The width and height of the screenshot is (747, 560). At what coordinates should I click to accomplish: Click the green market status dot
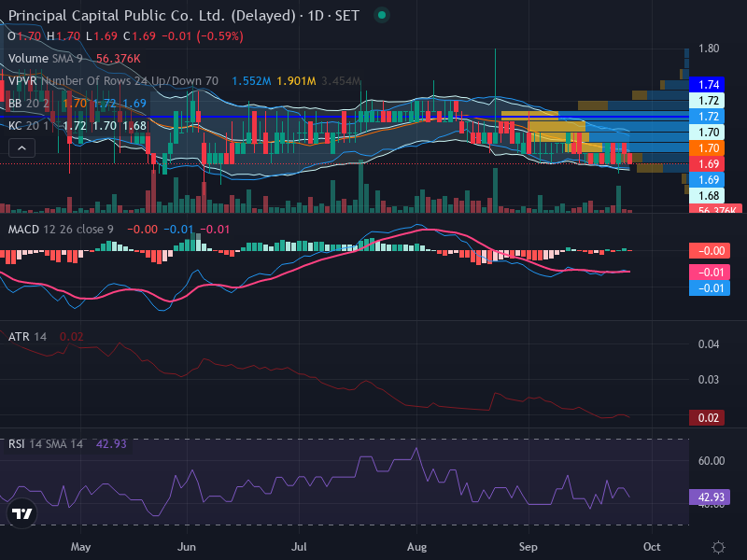[382, 15]
